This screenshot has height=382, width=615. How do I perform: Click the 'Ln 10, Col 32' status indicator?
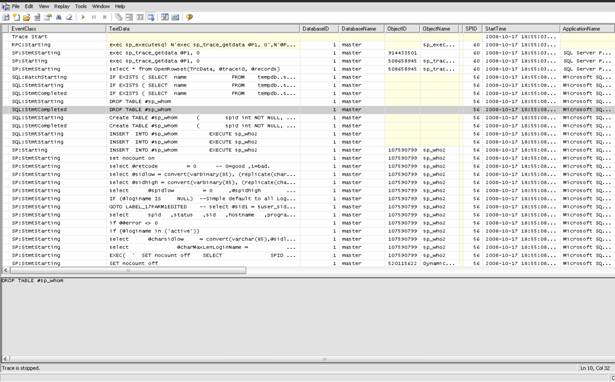click(x=595, y=368)
